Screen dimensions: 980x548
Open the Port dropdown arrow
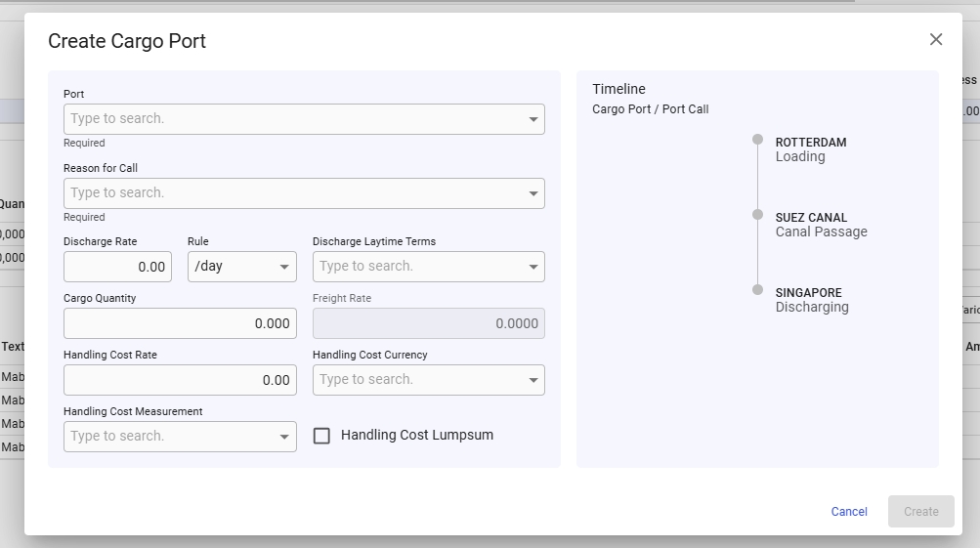(x=533, y=119)
